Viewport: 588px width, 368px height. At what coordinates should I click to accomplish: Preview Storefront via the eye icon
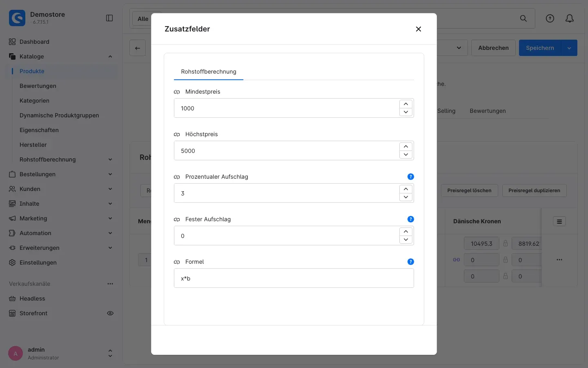tap(110, 313)
